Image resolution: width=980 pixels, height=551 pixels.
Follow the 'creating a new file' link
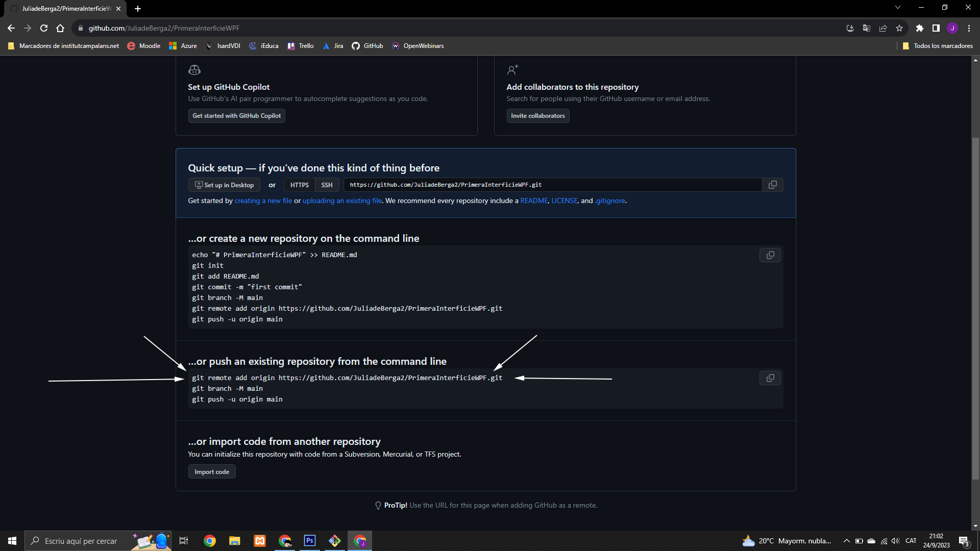click(x=263, y=201)
